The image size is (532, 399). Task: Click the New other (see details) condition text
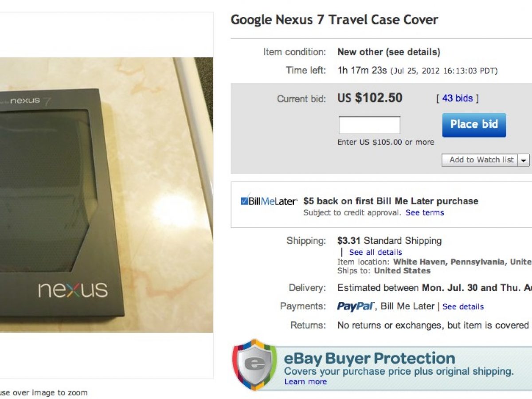click(389, 52)
